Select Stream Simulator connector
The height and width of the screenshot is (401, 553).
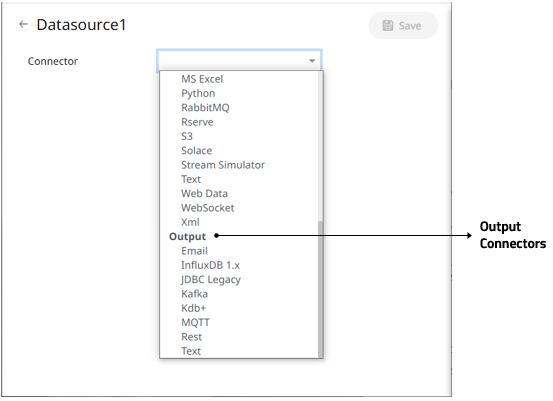pyautogui.click(x=223, y=165)
